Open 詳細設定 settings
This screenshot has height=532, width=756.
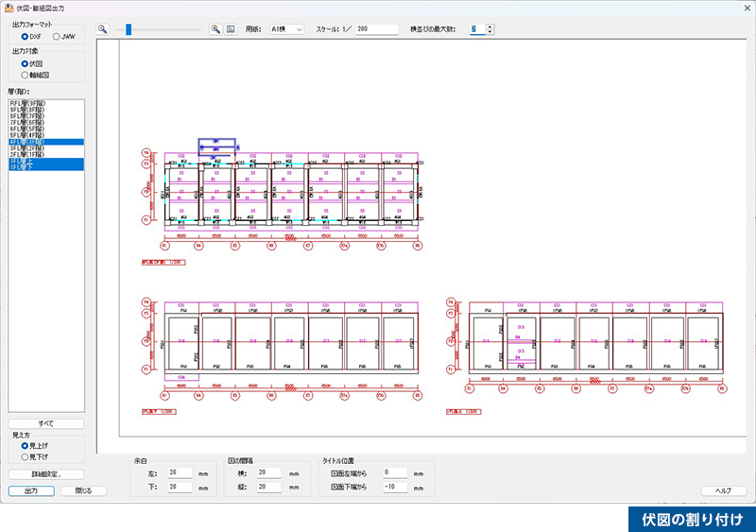pos(45,474)
